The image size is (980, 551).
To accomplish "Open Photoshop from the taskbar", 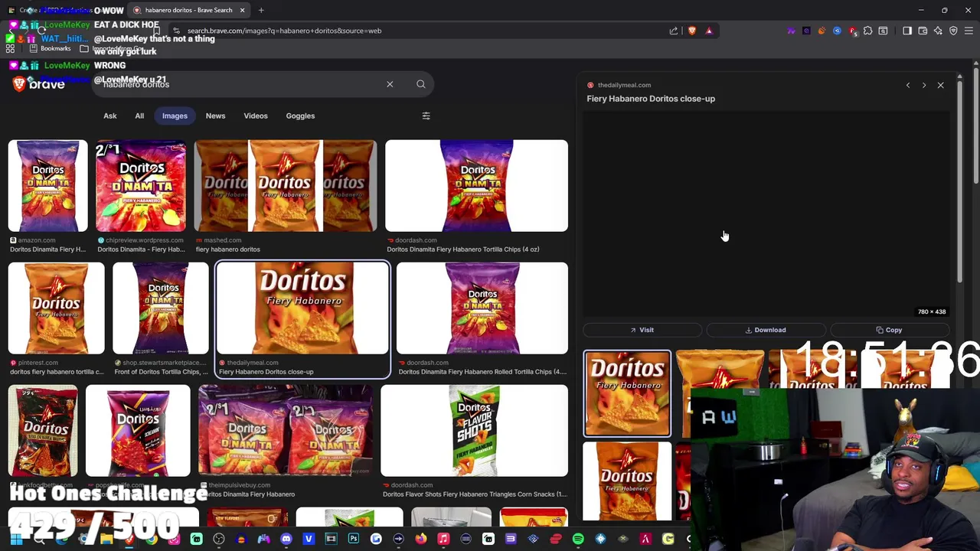I will 354,540.
